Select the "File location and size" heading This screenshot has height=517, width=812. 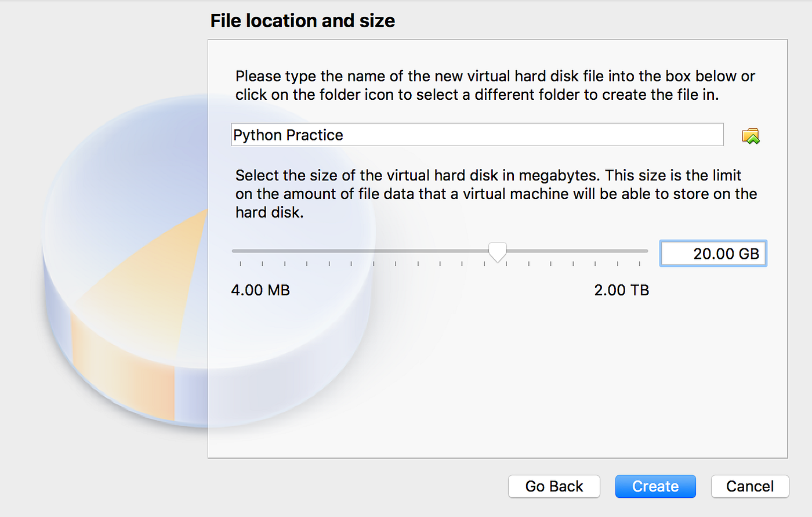coord(302,21)
